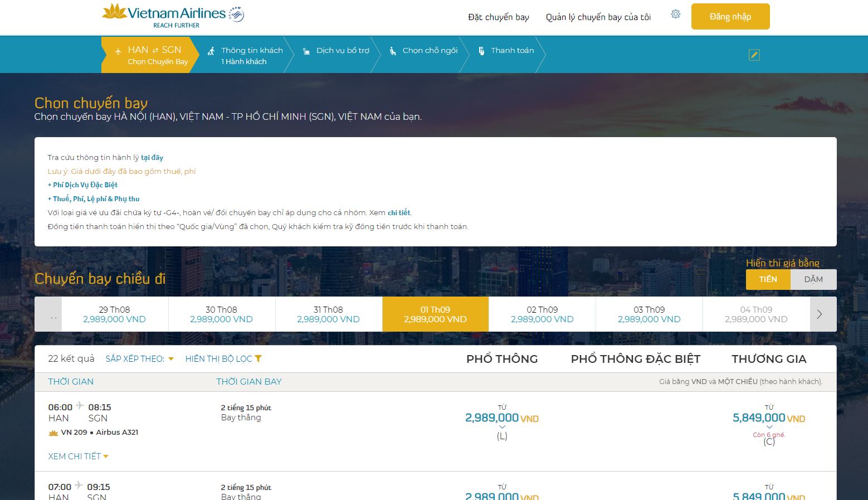The image size is (868, 500).
Task: Click the filter icon beside HIỂN THỊ BỘ LỌC
Action: pos(259,358)
